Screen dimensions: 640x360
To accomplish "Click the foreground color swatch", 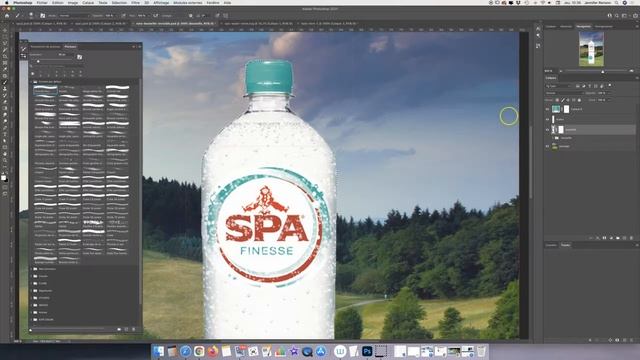I will pyautogui.click(x=3, y=177).
